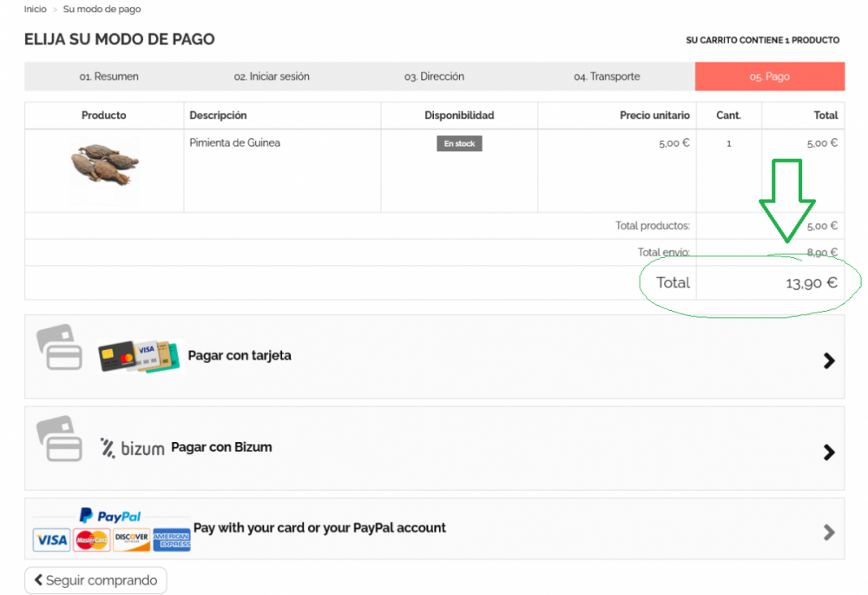The width and height of the screenshot is (868, 595).
Task: Open the Pimienta de Guinea product link
Action: [x=234, y=142]
